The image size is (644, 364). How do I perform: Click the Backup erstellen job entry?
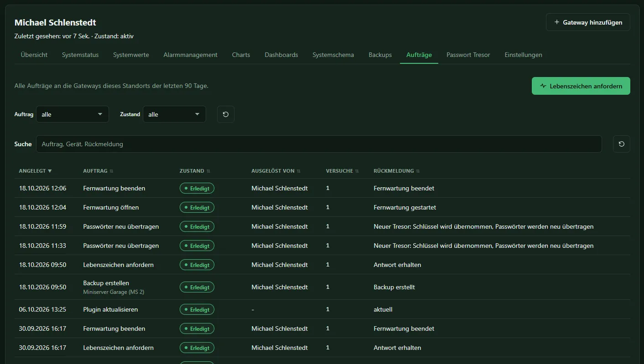106,283
